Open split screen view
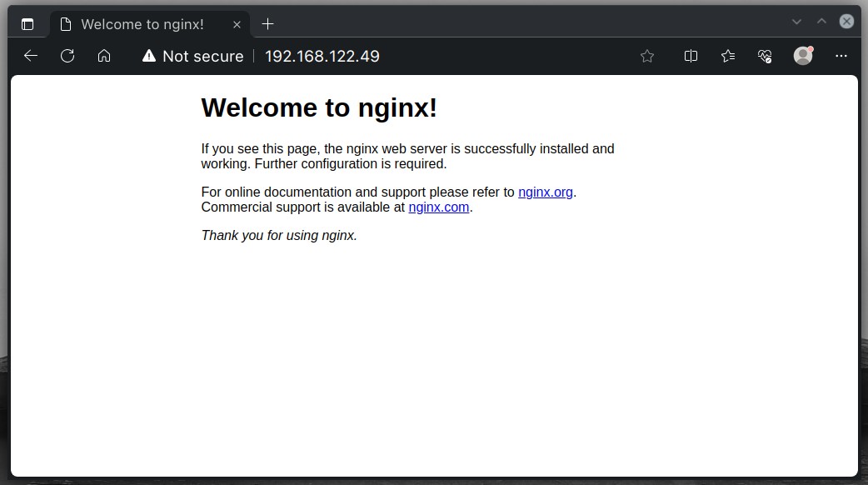 coord(691,56)
